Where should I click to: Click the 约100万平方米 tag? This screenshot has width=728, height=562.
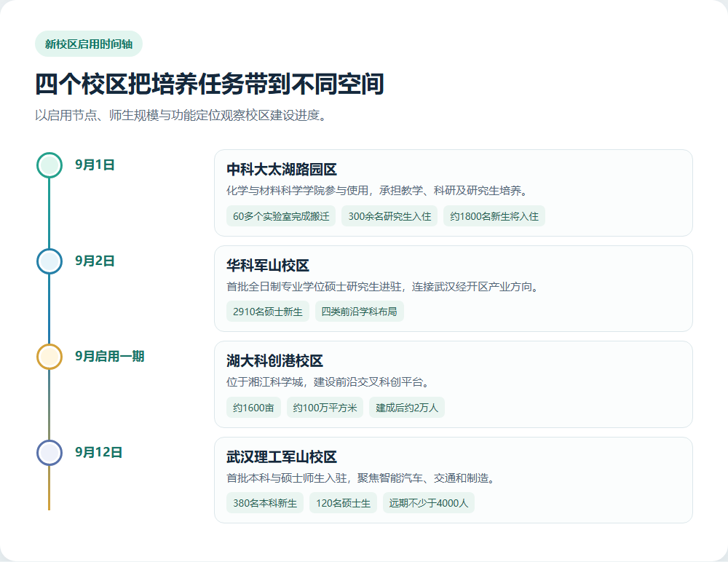click(325, 408)
